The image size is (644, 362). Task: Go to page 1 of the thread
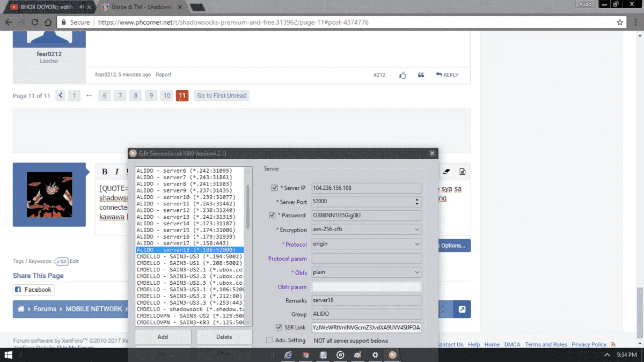tap(75, 95)
